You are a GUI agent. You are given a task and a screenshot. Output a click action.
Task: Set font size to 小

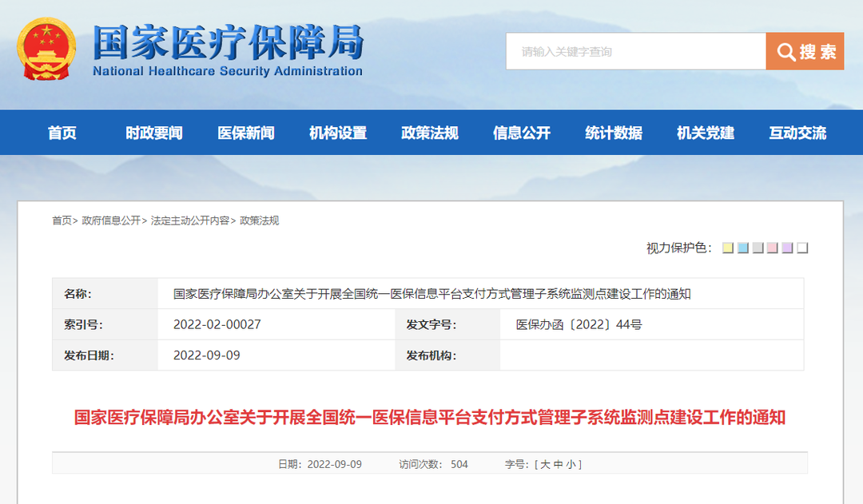[571, 464]
